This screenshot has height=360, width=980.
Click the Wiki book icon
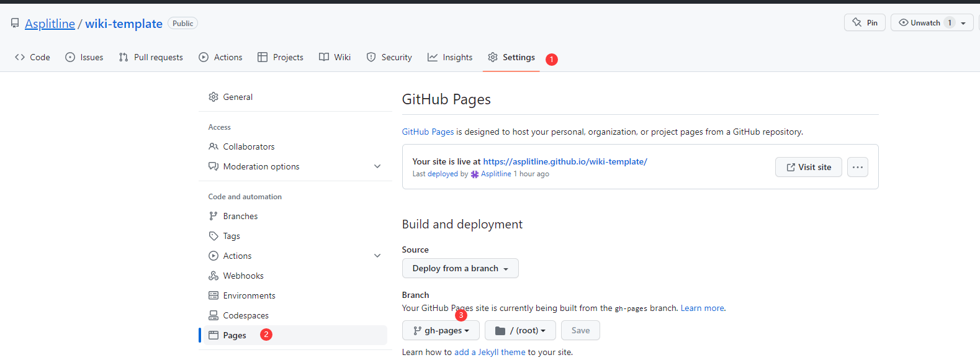pos(324,57)
